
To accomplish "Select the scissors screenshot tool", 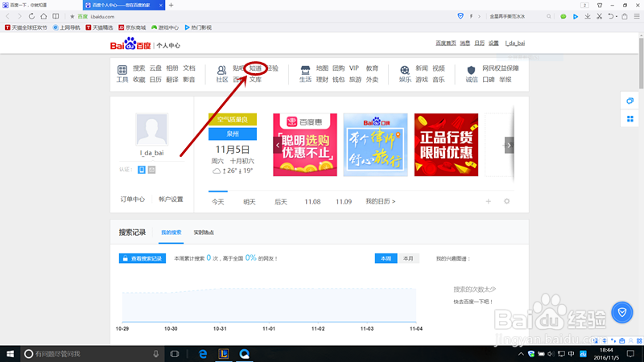I will click(600, 16).
